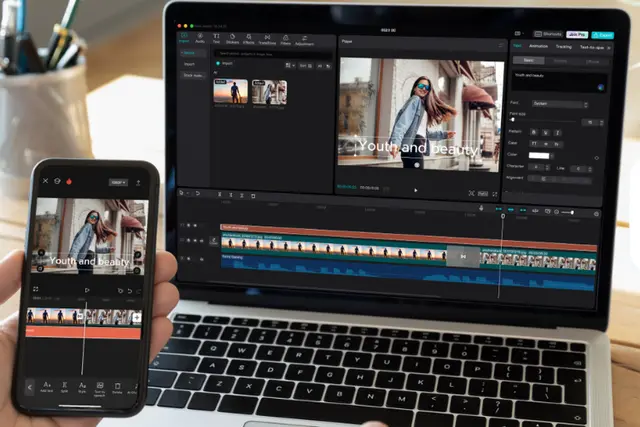Click the transition between the two video clips
The width and height of the screenshot is (640, 427).
tap(463, 256)
